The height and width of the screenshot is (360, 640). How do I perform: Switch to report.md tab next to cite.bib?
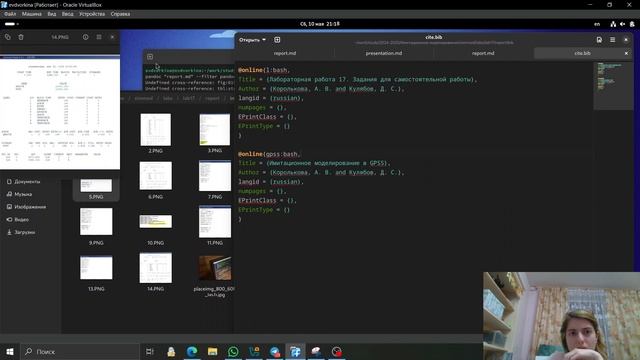[x=483, y=53]
